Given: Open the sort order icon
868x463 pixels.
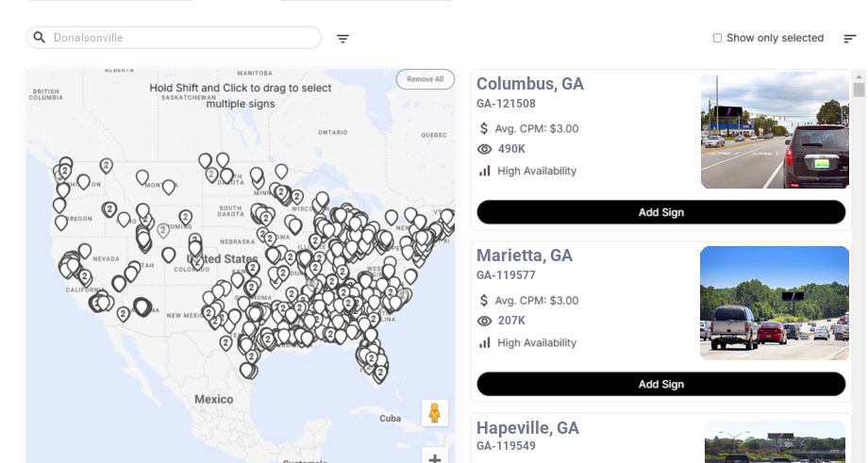Looking at the screenshot, I should click(x=850, y=39).
